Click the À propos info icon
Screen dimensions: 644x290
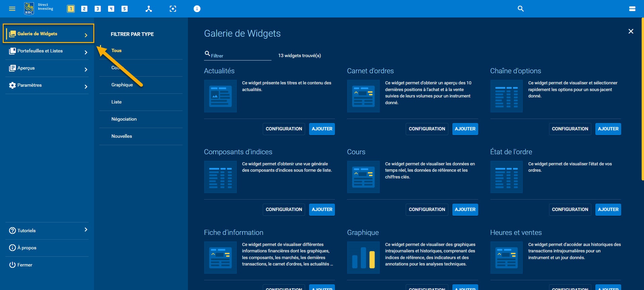point(12,248)
